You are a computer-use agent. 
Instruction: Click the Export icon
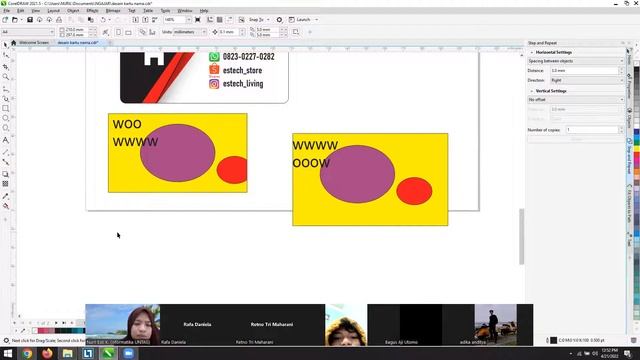(145, 20)
